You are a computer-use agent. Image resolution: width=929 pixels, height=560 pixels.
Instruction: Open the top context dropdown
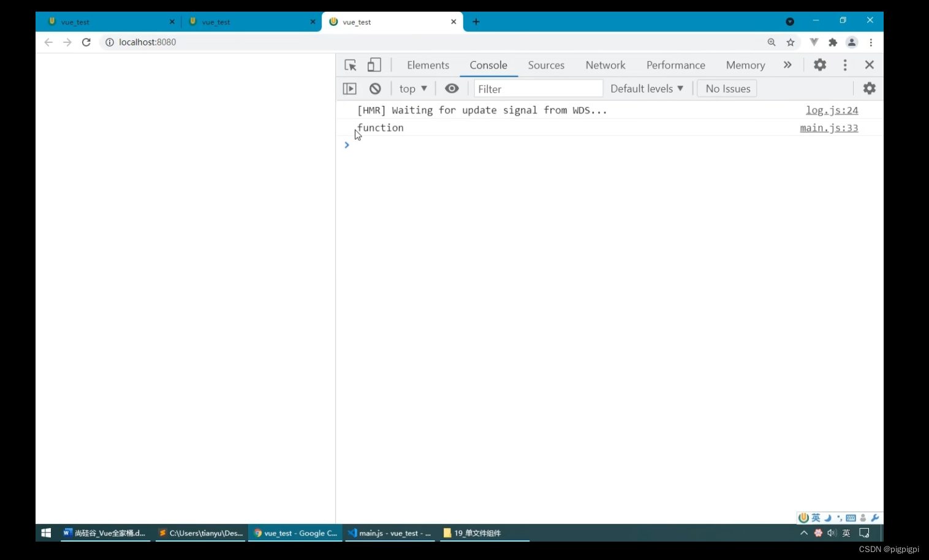pyautogui.click(x=413, y=89)
